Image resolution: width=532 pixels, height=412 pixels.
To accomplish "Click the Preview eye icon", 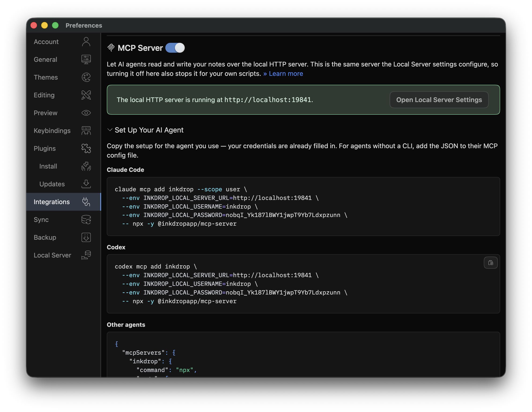I will click(x=86, y=113).
